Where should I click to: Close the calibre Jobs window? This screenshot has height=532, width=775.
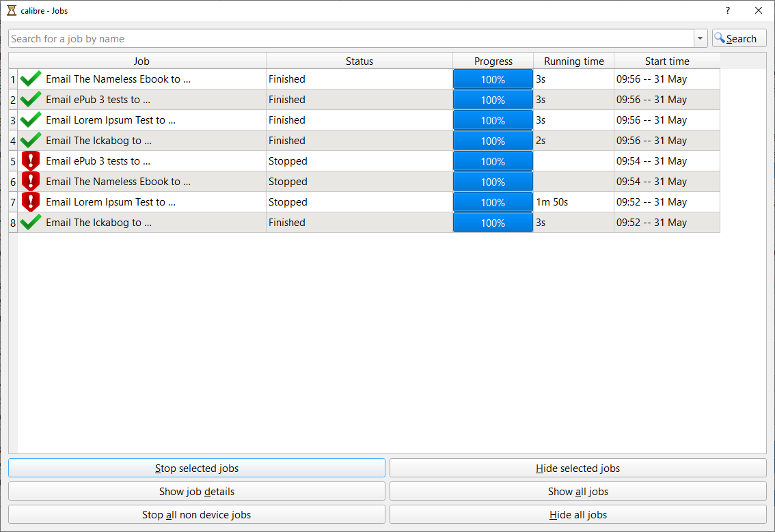point(758,10)
